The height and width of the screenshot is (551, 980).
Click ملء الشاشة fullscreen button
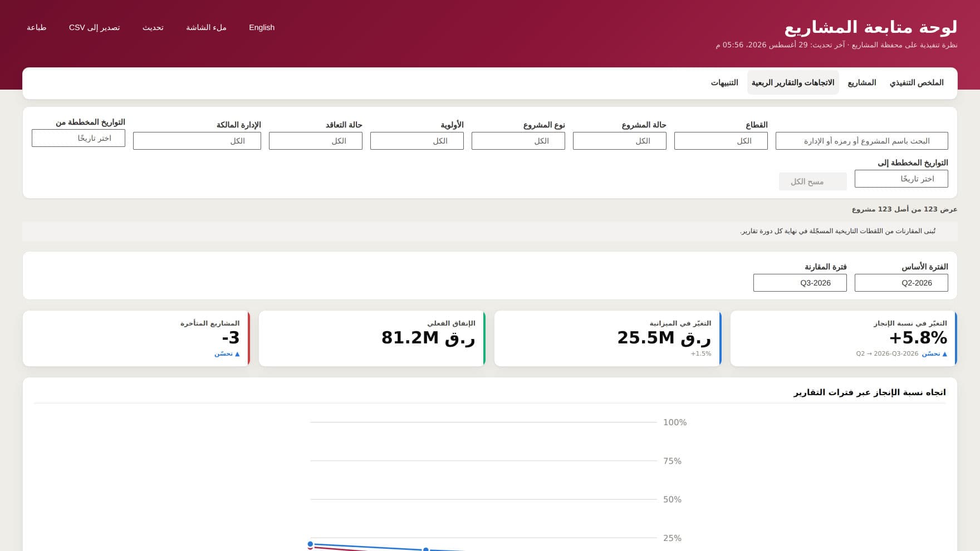(206, 27)
